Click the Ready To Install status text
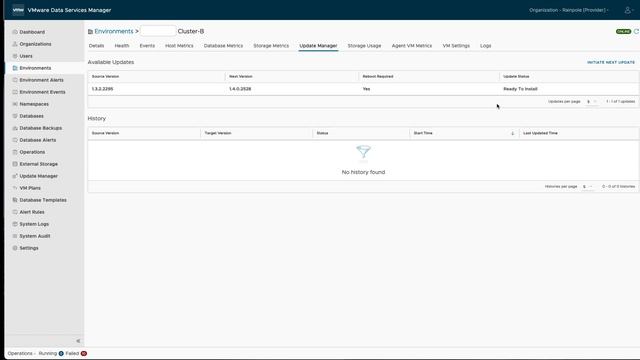Screen dimensions: 640x360 [x=520, y=89]
